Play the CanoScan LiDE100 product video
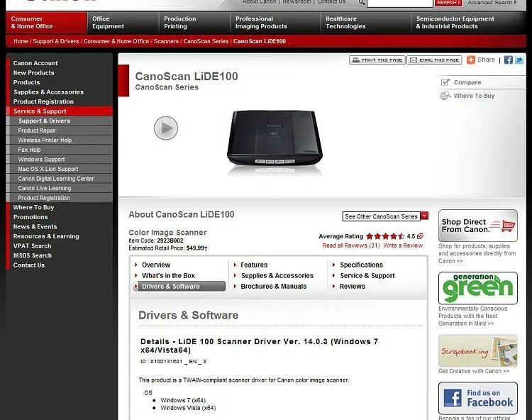 (166, 128)
